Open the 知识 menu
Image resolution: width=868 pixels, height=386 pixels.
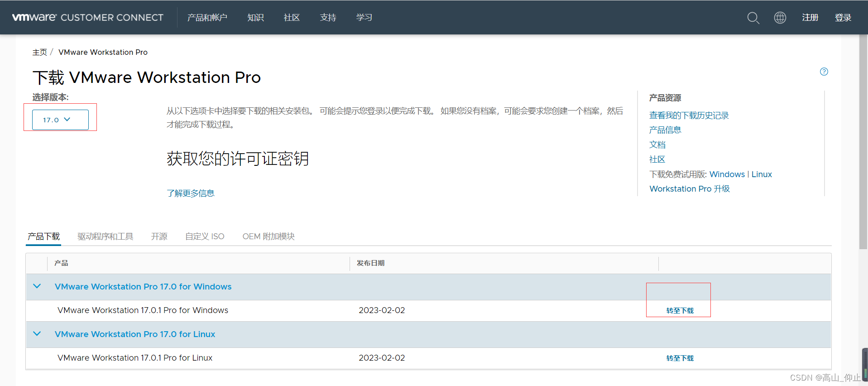click(x=255, y=18)
